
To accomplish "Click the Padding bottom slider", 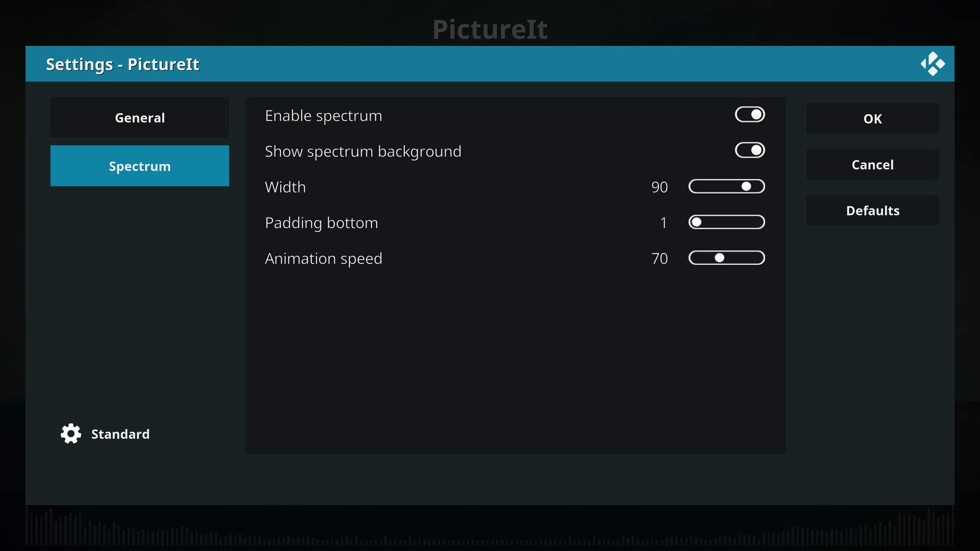I will click(726, 222).
